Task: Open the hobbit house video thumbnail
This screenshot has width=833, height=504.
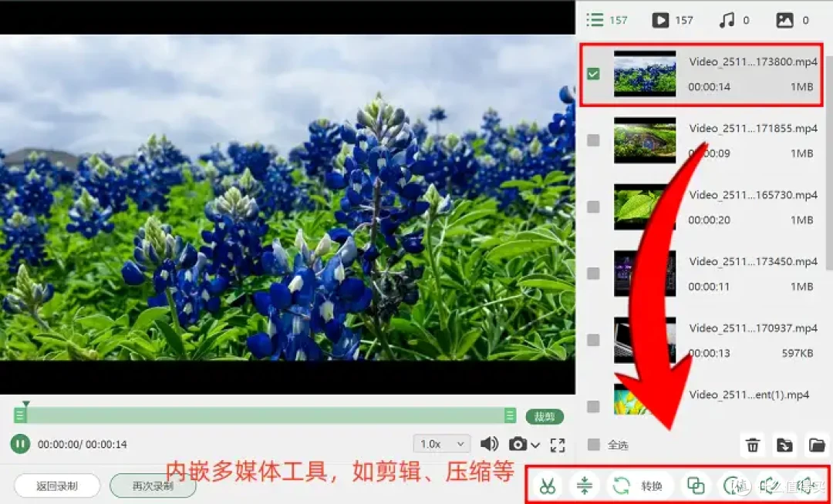Action: coord(645,140)
